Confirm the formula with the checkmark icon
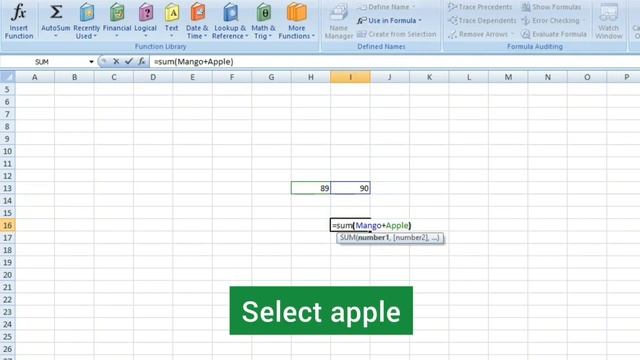Viewport: 640px width, 360px height. click(129, 61)
